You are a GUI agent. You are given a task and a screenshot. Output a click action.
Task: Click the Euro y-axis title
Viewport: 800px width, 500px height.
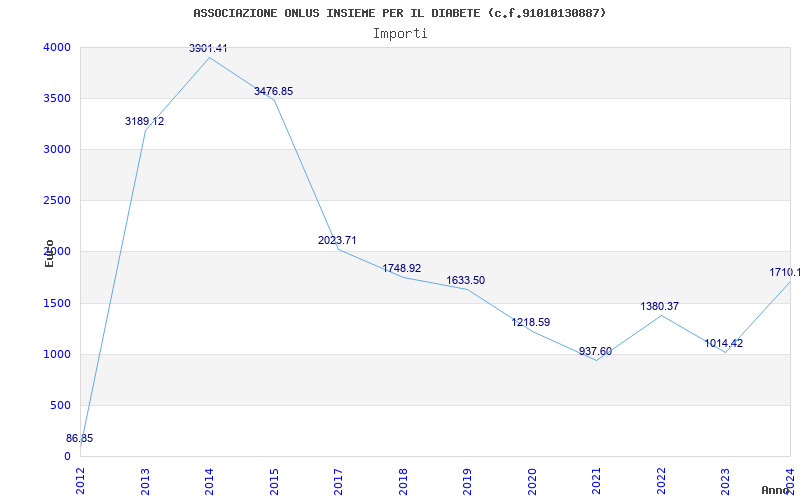tap(49, 253)
